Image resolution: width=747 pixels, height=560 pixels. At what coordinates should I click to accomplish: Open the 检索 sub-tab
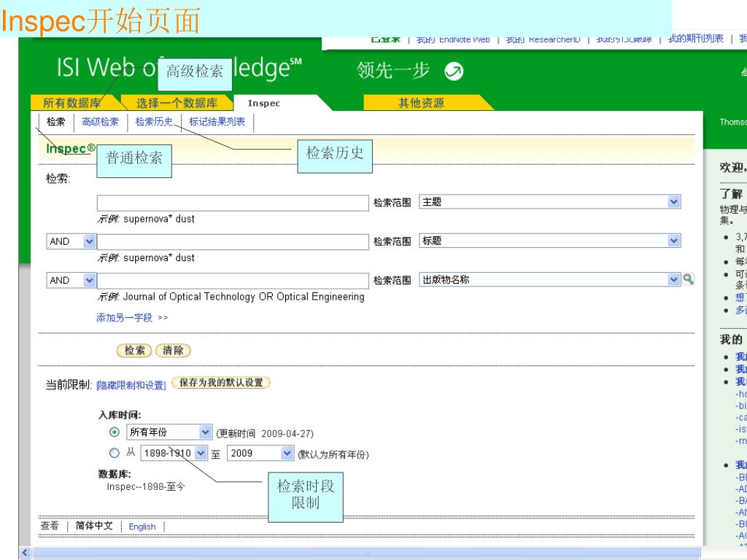(x=55, y=122)
